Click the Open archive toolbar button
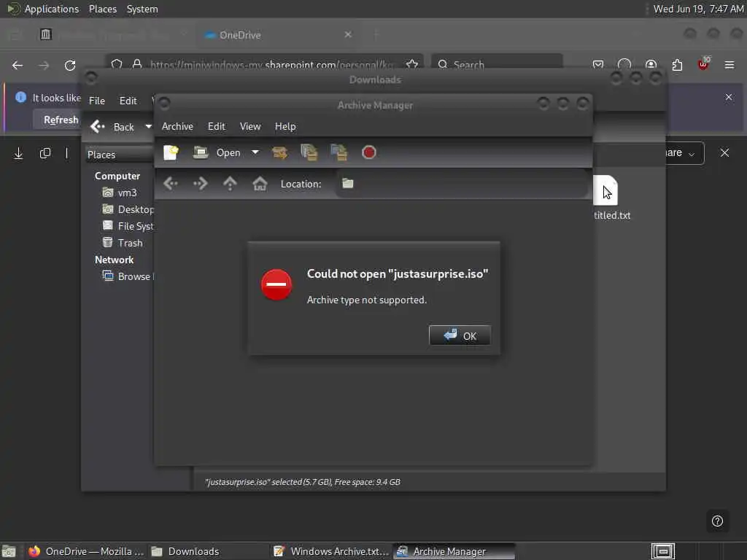 [x=217, y=152]
